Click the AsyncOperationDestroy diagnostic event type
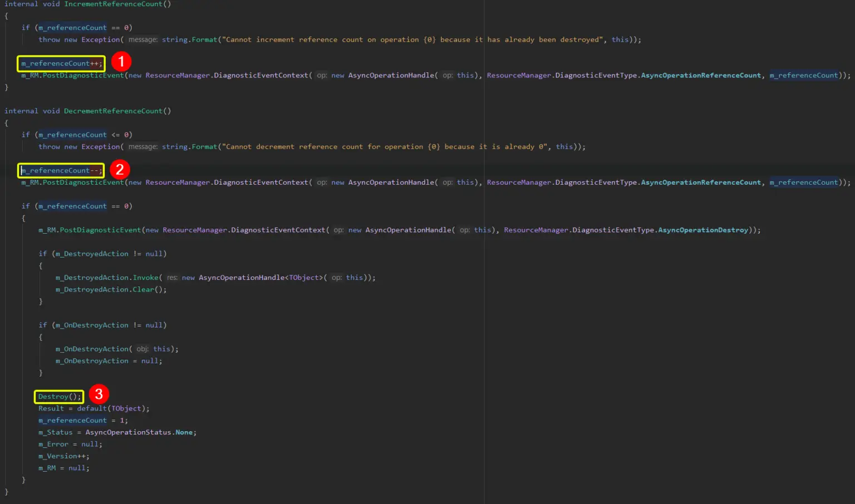The width and height of the screenshot is (855, 504). tap(703, 229)
